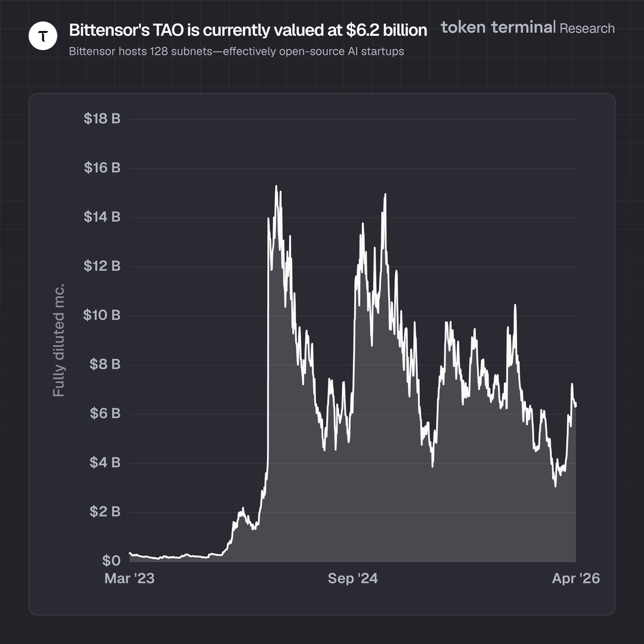Click the $14 B y-axis label
The image size is (644, 644).
point(102,217)
